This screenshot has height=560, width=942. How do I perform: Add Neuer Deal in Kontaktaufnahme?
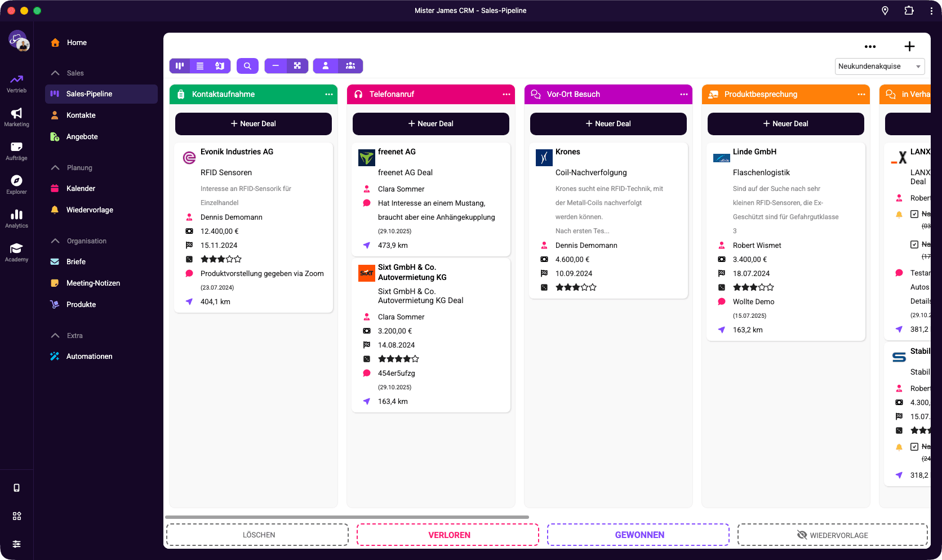click(254, 124)
